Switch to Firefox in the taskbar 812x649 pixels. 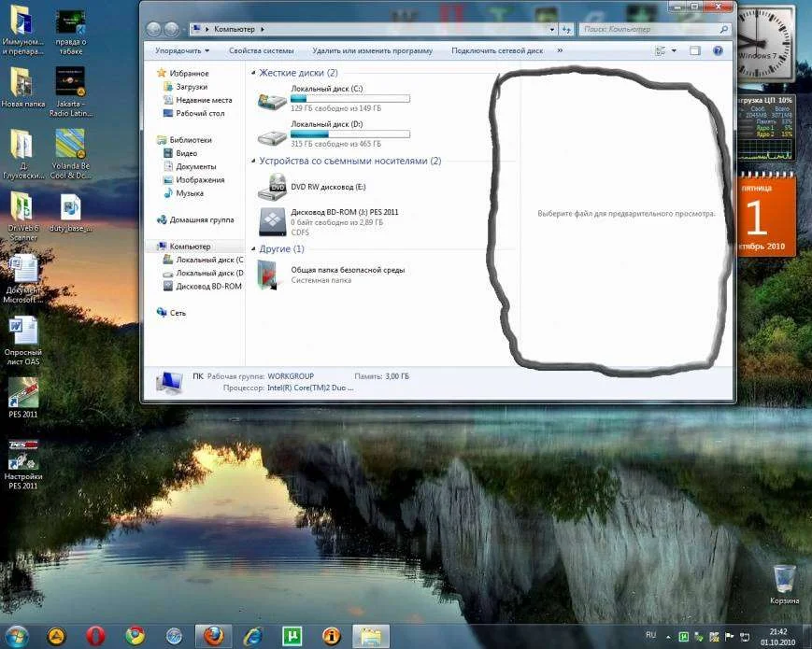(x=213, y=637)
